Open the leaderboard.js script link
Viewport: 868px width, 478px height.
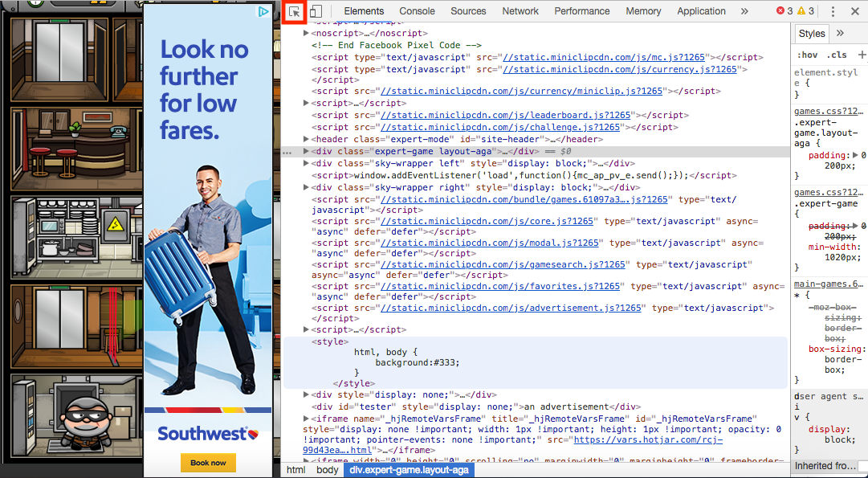coord(505,115)
